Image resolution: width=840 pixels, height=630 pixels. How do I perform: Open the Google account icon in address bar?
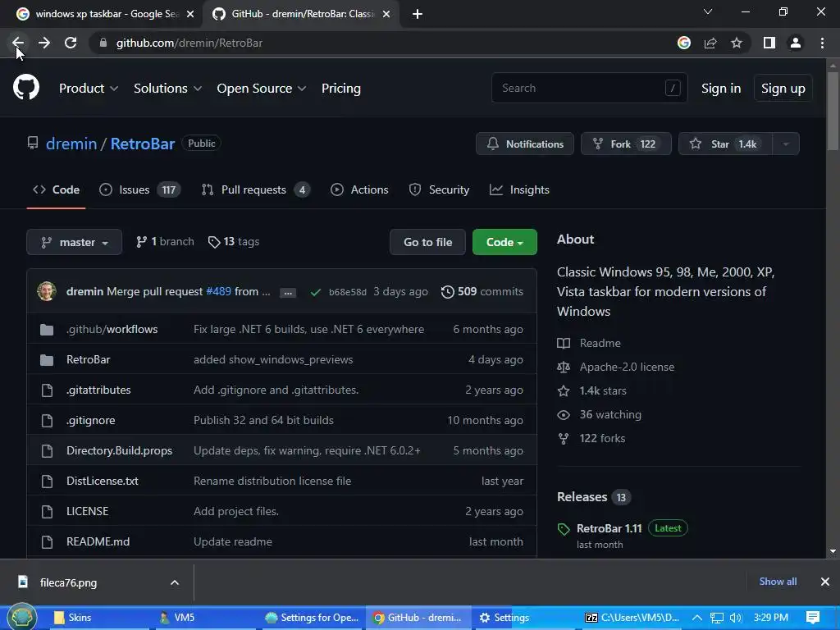pos(683,43)
